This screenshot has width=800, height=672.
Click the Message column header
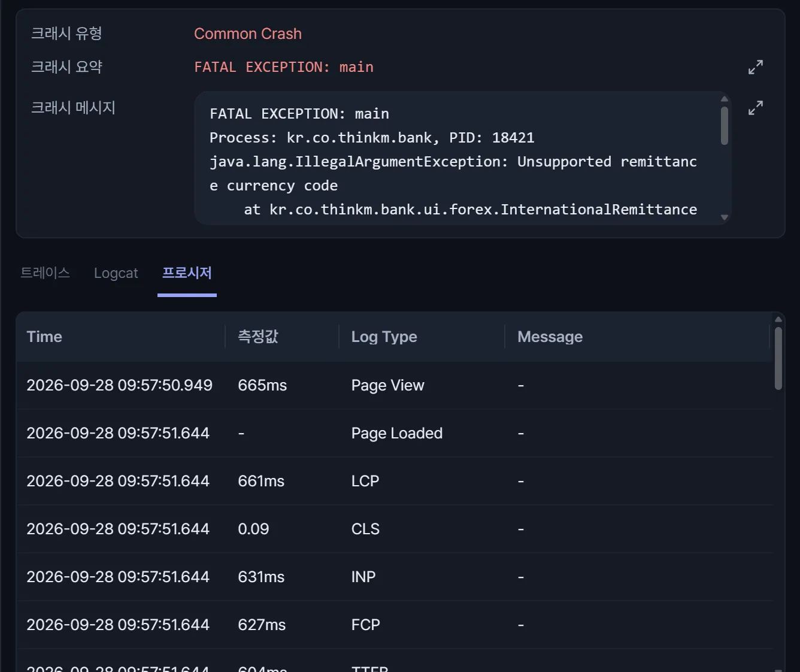(550, 337)
